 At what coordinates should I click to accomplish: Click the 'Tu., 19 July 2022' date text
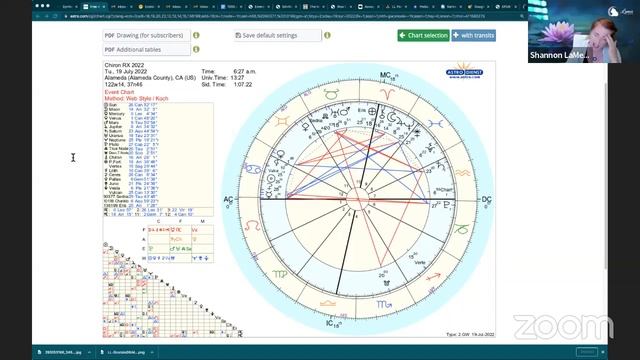pos(126,71)
